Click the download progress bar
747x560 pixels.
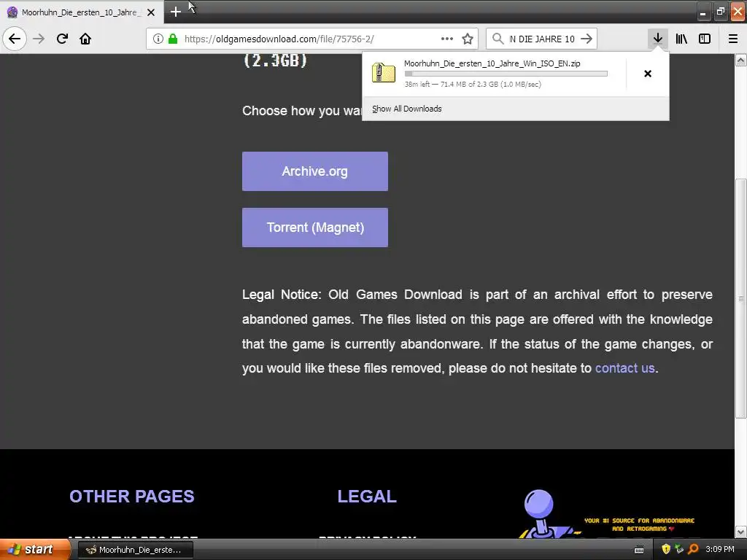506,74
